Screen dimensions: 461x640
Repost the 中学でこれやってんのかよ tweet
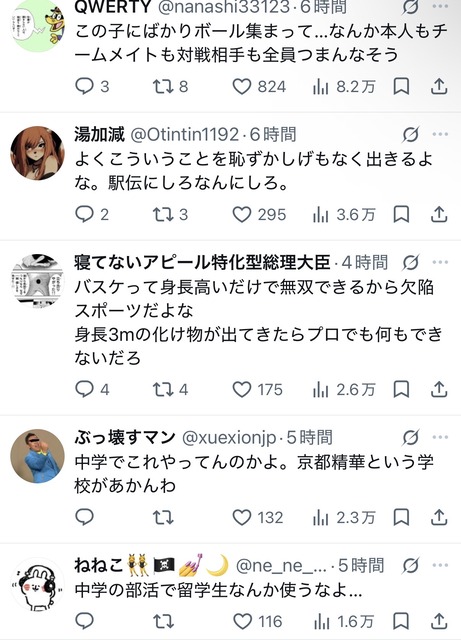[163, 518]
